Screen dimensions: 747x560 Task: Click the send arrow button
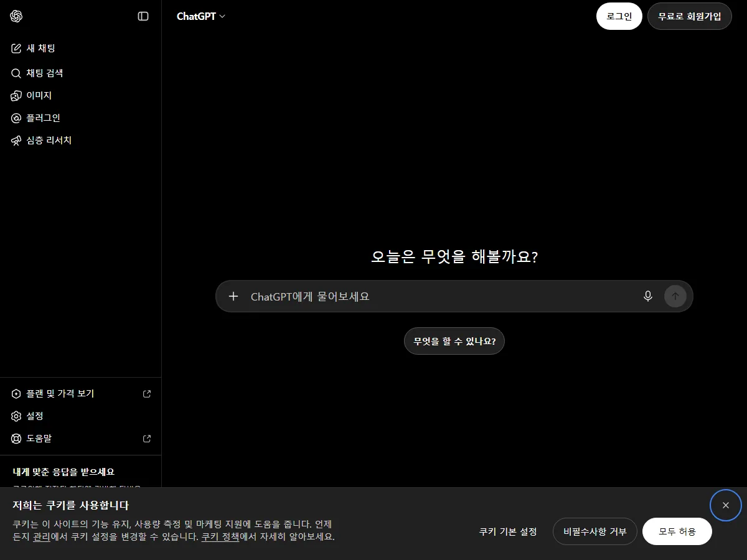[675, 296]
